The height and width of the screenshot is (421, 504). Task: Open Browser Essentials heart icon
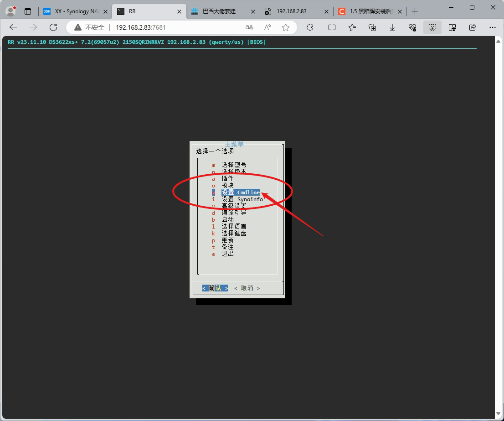click(x=412, y=27)
